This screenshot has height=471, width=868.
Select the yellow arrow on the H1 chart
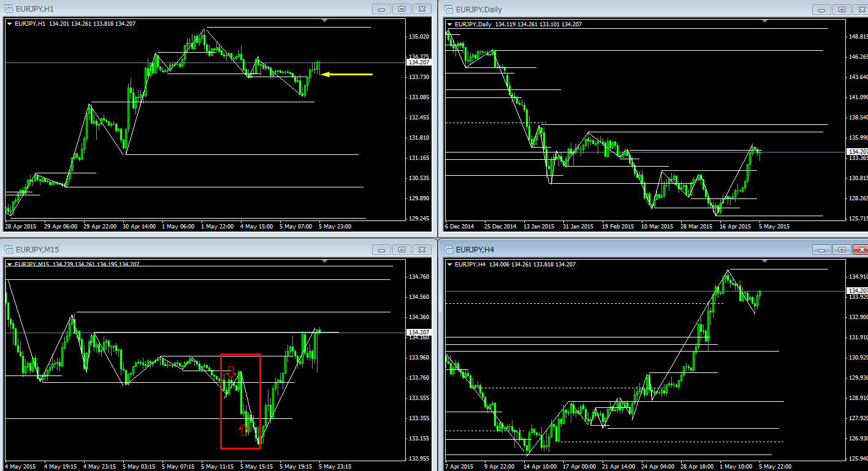347,75
